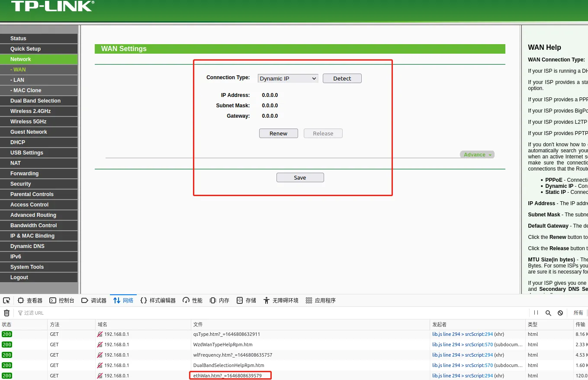Clear network log with trash icon
This screenshot has height=380, width=588.
6,313
